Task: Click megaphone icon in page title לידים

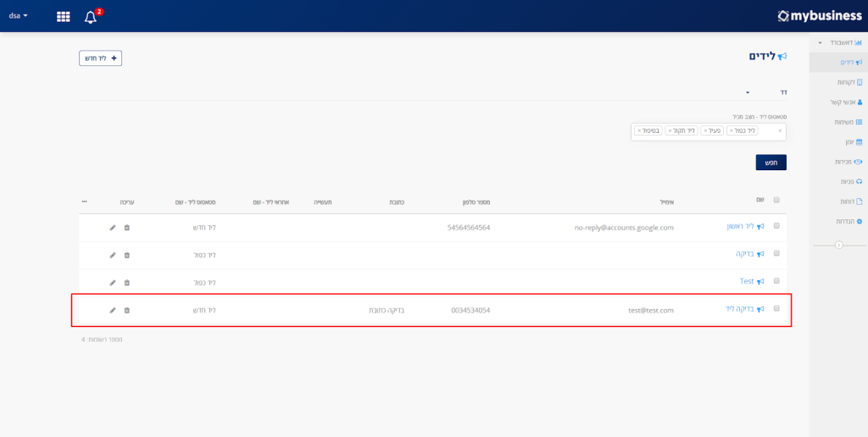Action: [x=782, y=57]
